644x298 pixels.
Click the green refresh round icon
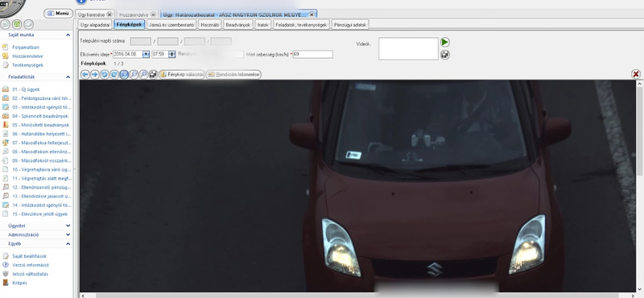17,25
